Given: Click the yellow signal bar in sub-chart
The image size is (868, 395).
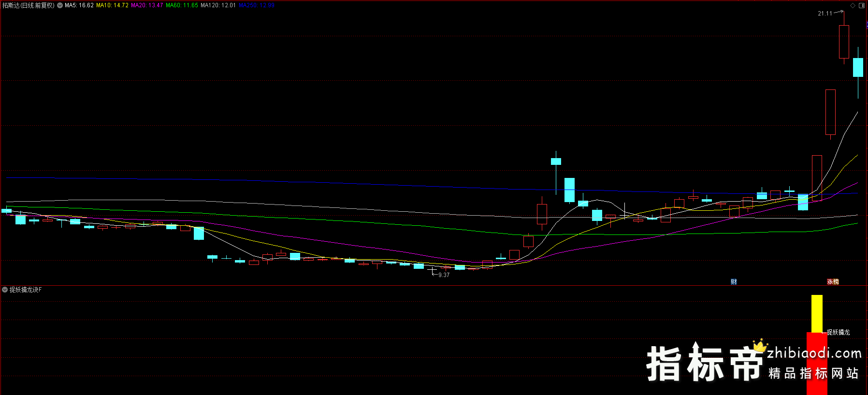Looking at the screenshot, I should coord(817,314).
